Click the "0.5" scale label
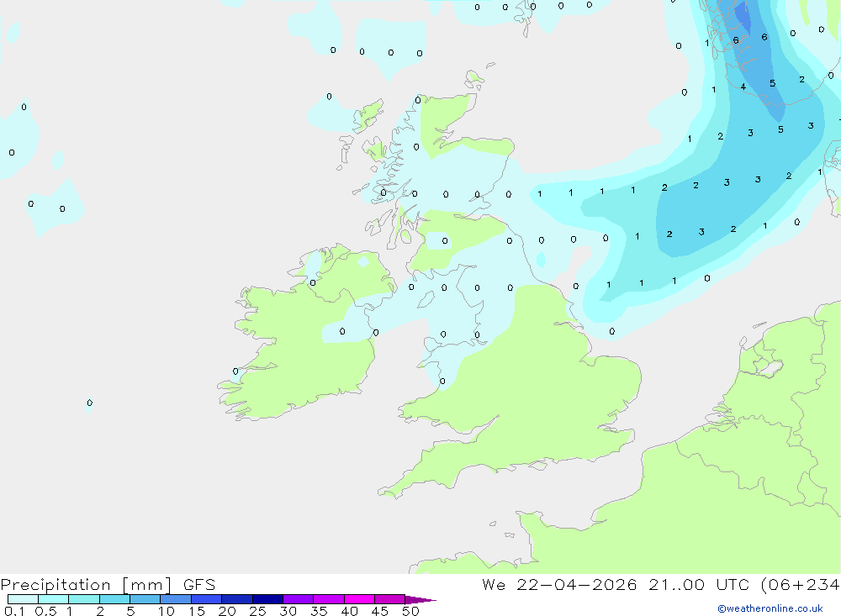Image resolution: width=841 pixels, height=616 pixels. click(45, 611)
